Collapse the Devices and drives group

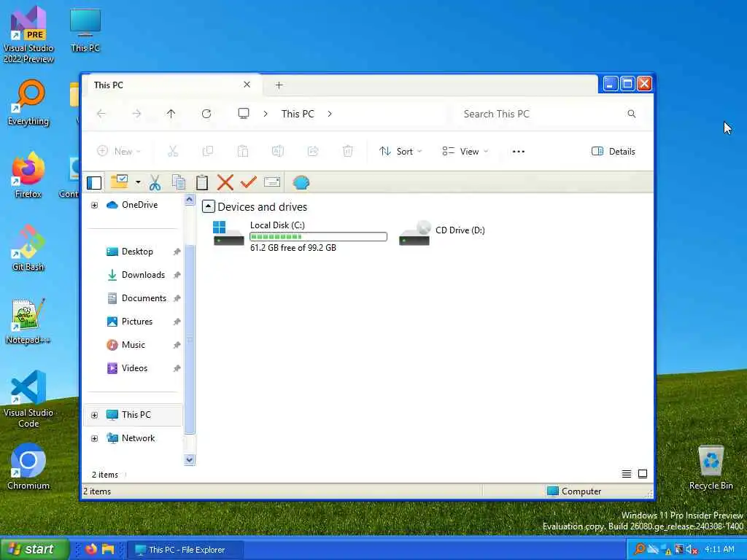(x=208, y=206)
